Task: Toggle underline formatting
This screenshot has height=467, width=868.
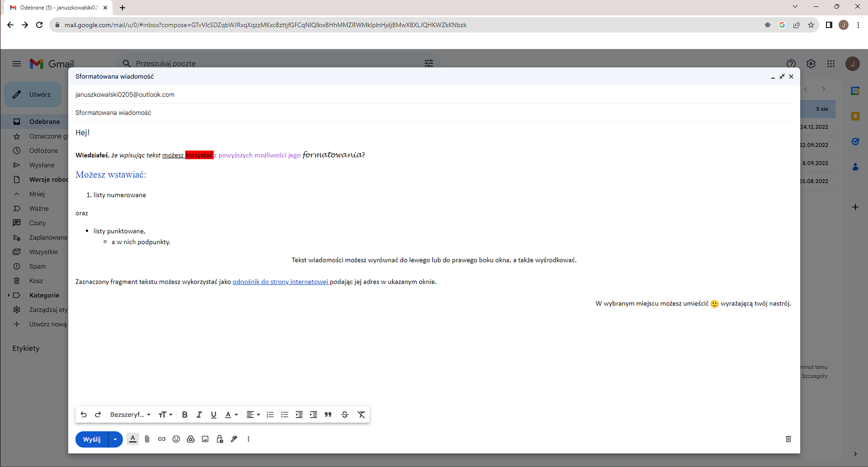Action: 214,415
